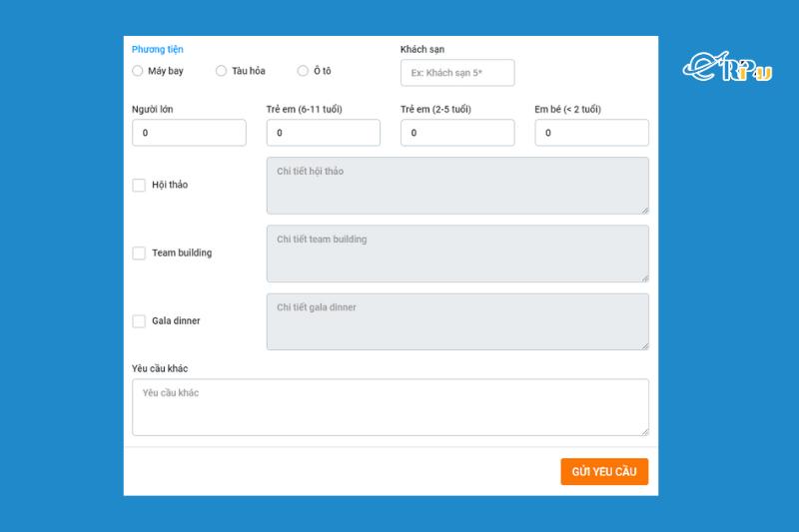
Task: Click the Trẻ em (6-11 tuổi) field
Action: click(x=323, y=133)
